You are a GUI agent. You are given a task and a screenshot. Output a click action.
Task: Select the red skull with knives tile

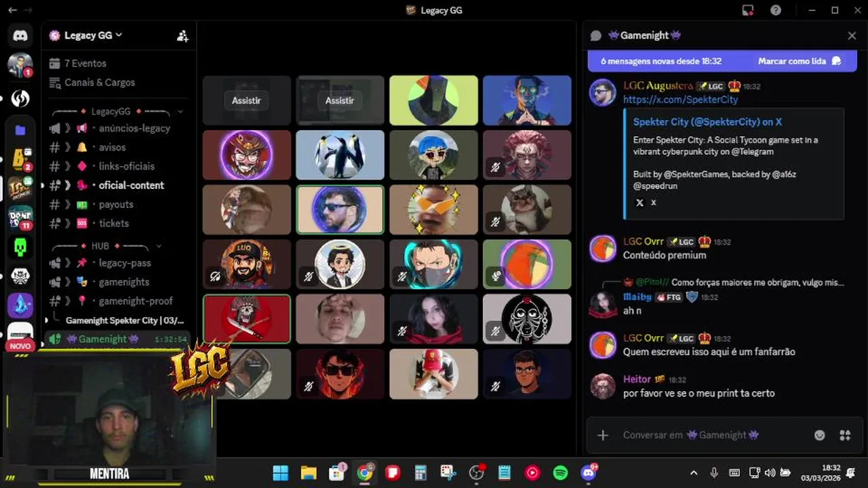pyautogui.click(x=247, y=319)
